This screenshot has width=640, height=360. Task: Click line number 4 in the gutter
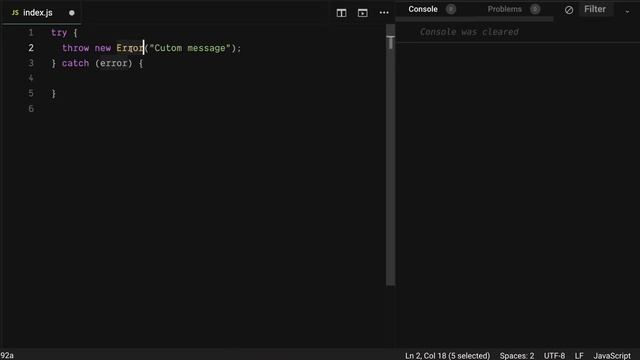coord(31,78)
